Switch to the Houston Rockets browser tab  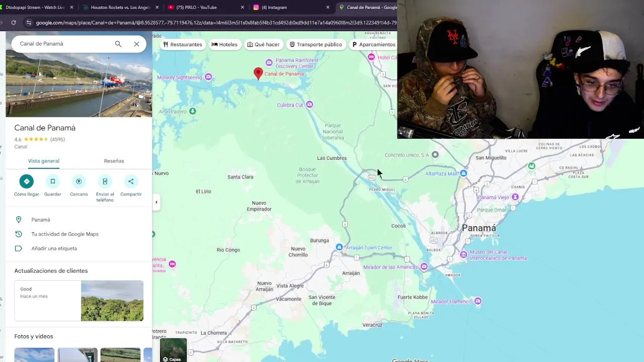pos(121,8)
